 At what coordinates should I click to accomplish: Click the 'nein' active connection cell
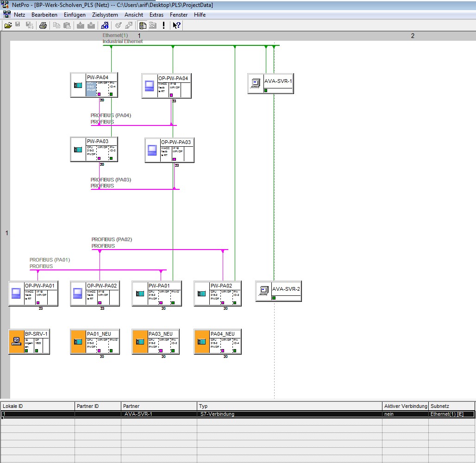pos(405,414)
